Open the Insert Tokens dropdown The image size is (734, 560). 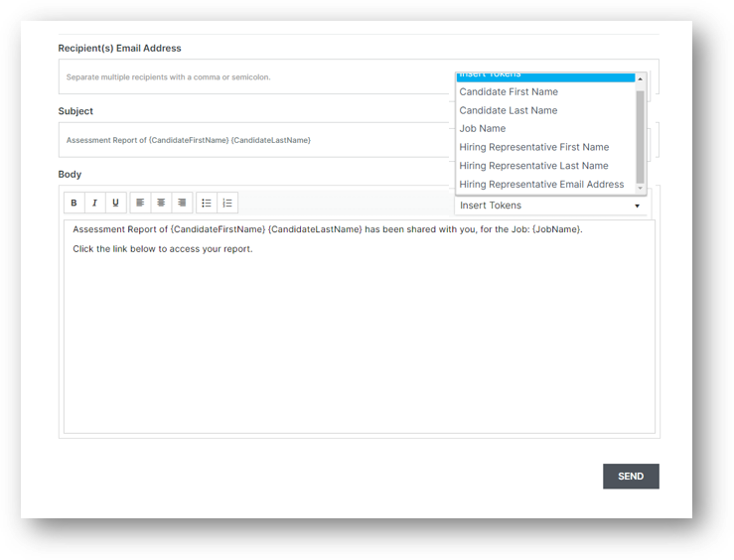tap(550, 206)
